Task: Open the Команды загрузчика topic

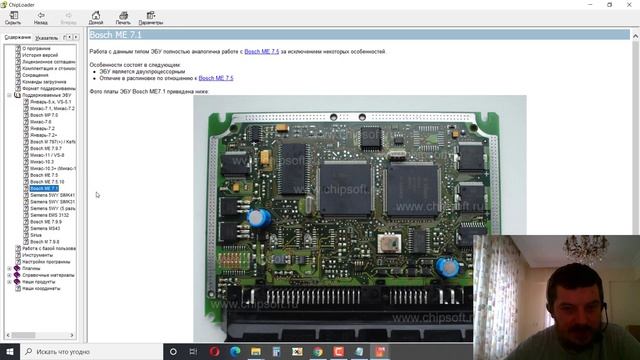Action: [x=44, y=82]
